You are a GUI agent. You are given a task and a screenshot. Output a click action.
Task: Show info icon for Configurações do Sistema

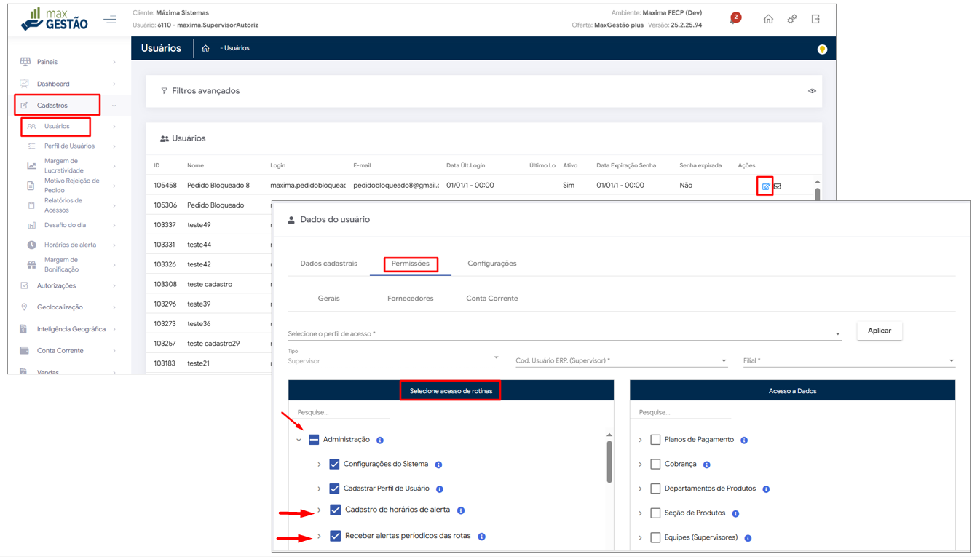pyautogui.click(x=438, y=465)
